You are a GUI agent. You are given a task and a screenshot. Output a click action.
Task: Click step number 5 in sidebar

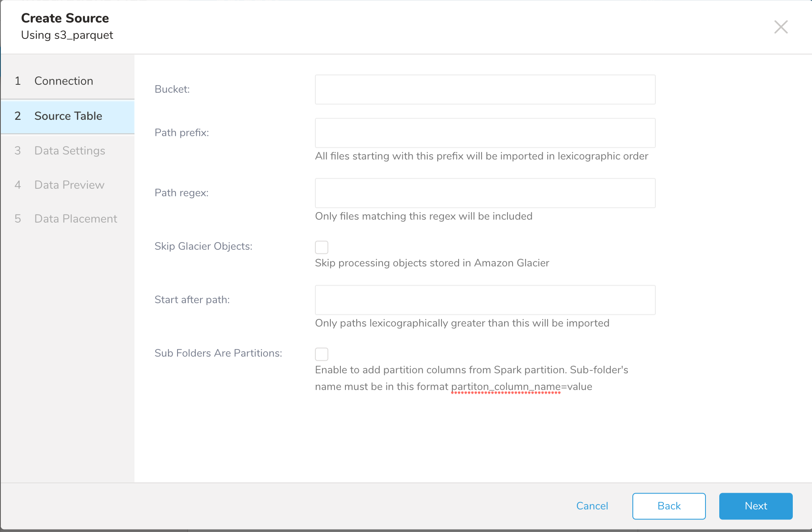18,219
